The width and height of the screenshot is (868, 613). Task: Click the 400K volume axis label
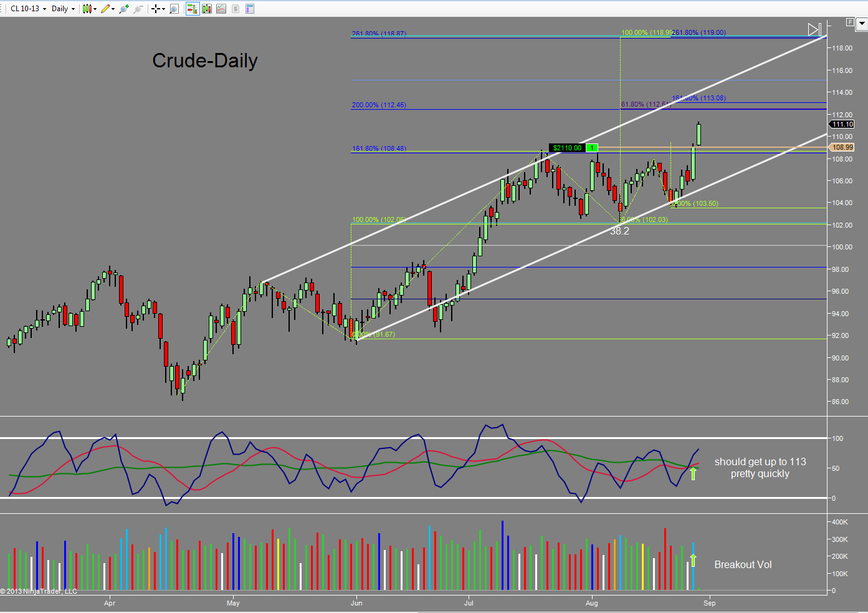point(840,522)
